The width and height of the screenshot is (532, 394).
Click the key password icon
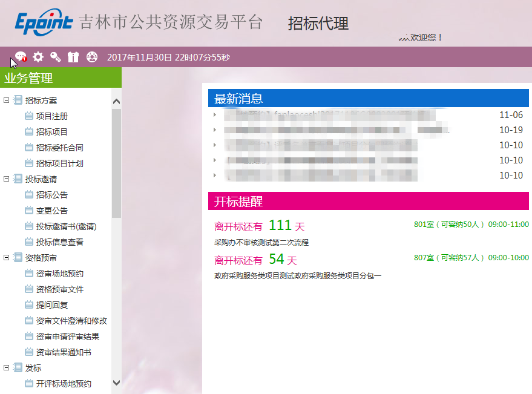pyautogui.click(x=56, y=57)
